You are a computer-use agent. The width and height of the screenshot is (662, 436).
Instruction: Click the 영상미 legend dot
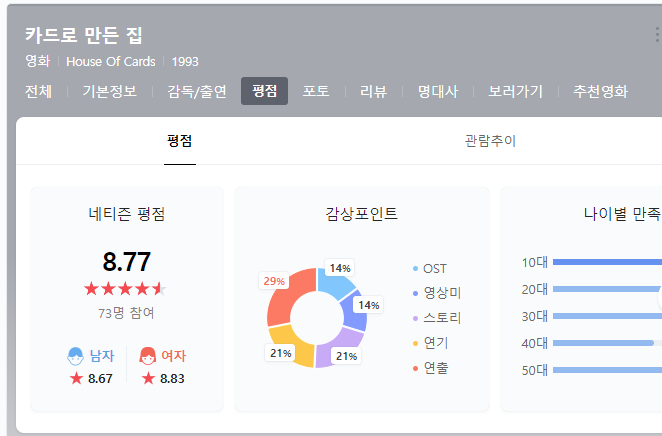tap(415, 293)
